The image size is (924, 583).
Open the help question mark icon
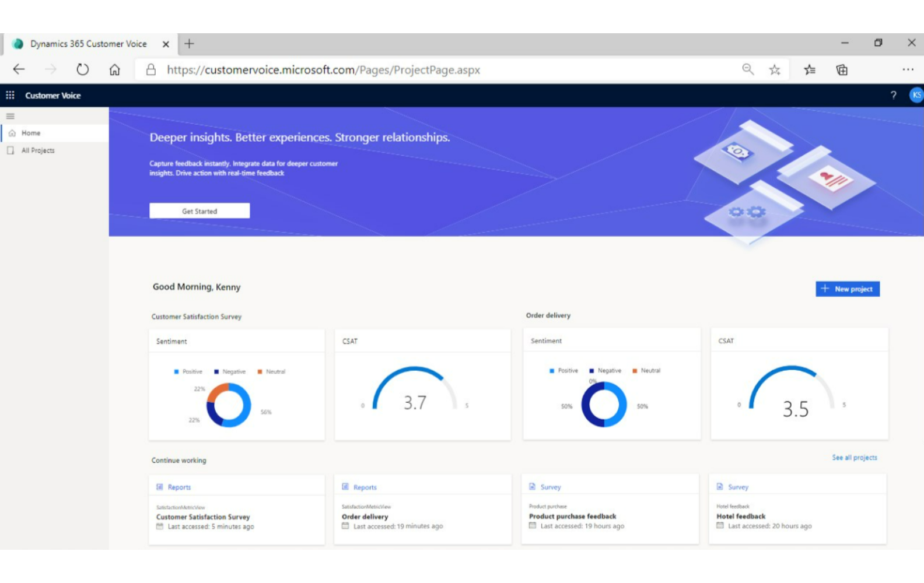[x=893, y=95]
